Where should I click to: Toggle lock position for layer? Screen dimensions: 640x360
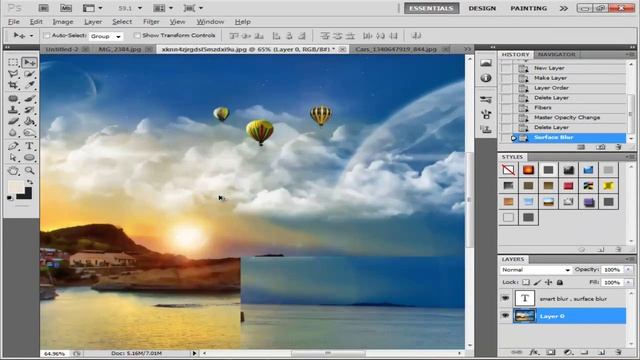(549, 282)
